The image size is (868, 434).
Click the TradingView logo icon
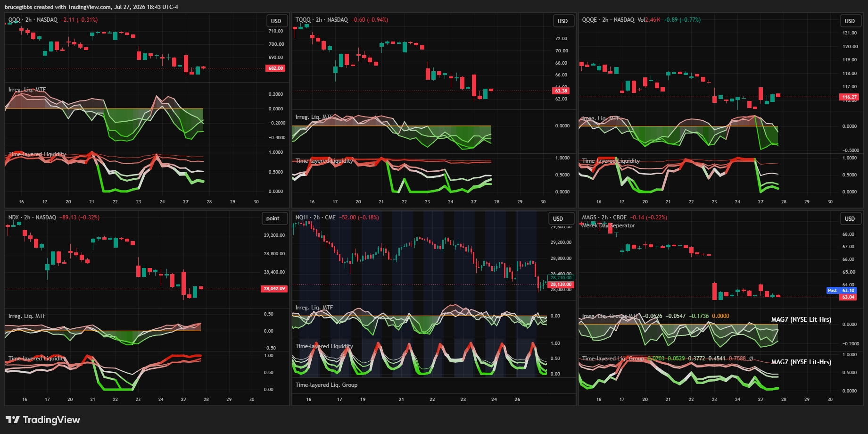pos(13,420)
